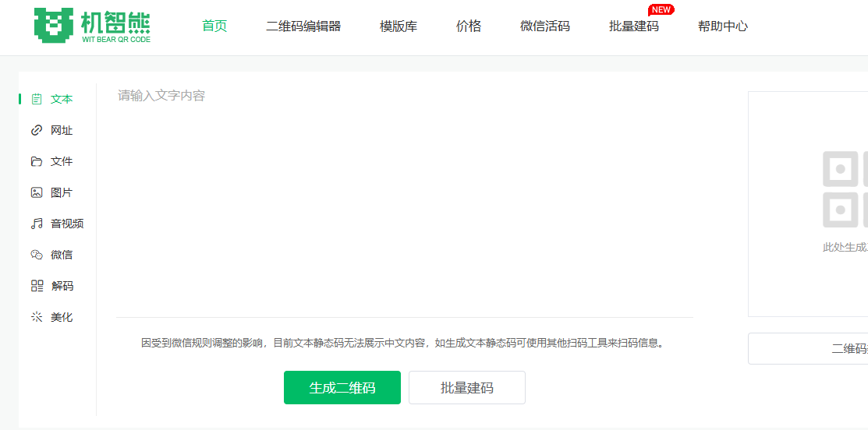Image resolution: width=868 pixels, height=430 pixels.
Task: Click the Wit Bear QR Code logo
Action: coord(92,26)
